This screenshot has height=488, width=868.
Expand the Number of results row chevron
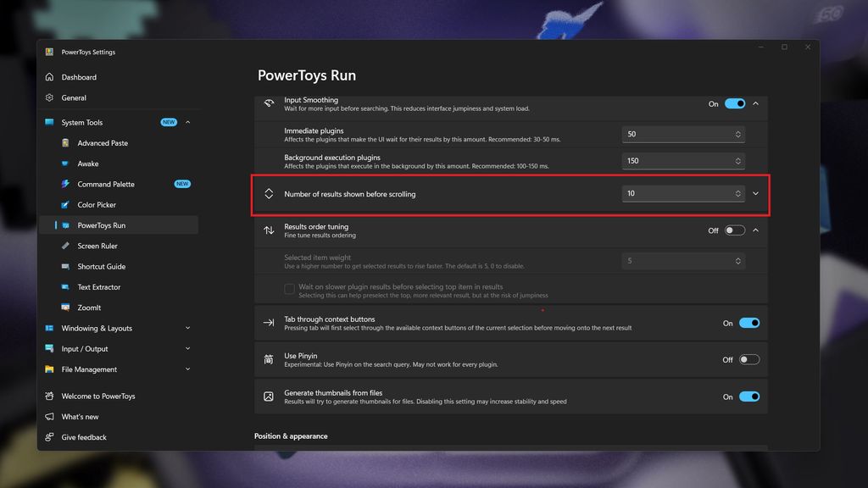pyautogui.click(x=755, y=193)
